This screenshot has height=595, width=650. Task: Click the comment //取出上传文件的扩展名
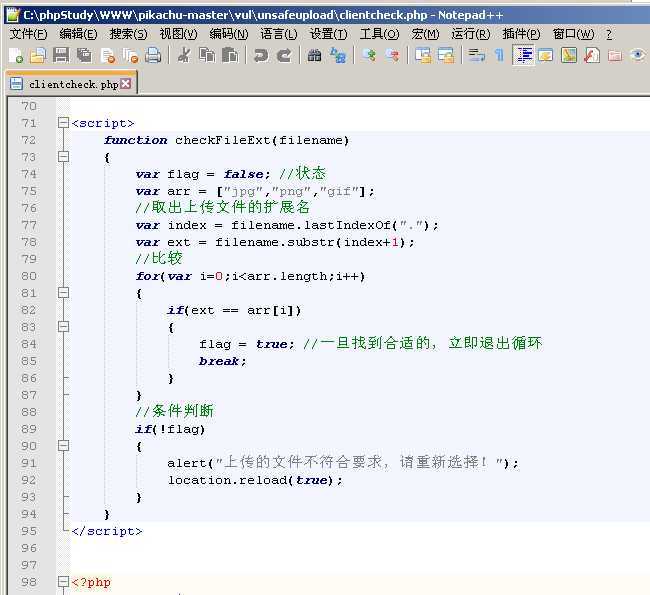[x=223, y=207]
